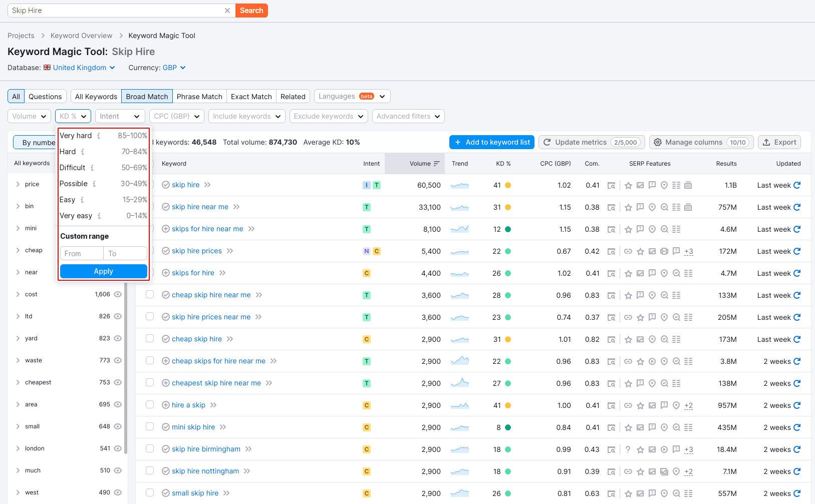Click info icon beside Difficult range
Screen dimensions: 815x504
tap(92, 168)
